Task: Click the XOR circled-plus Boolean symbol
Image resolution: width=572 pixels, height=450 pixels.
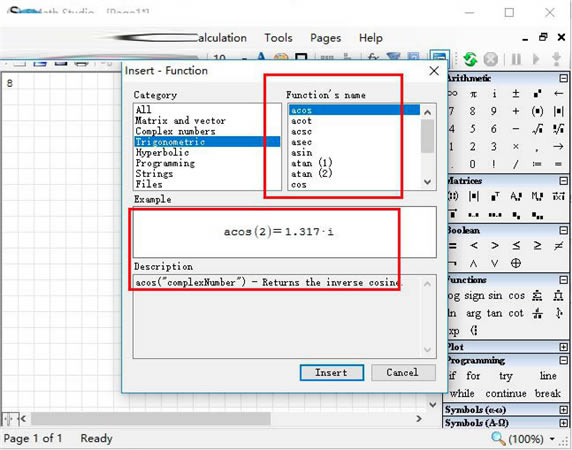Action: click(515, 263)
